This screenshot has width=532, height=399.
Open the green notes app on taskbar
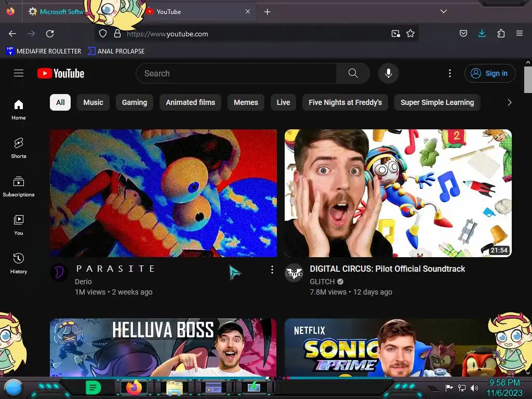[93, 388]
